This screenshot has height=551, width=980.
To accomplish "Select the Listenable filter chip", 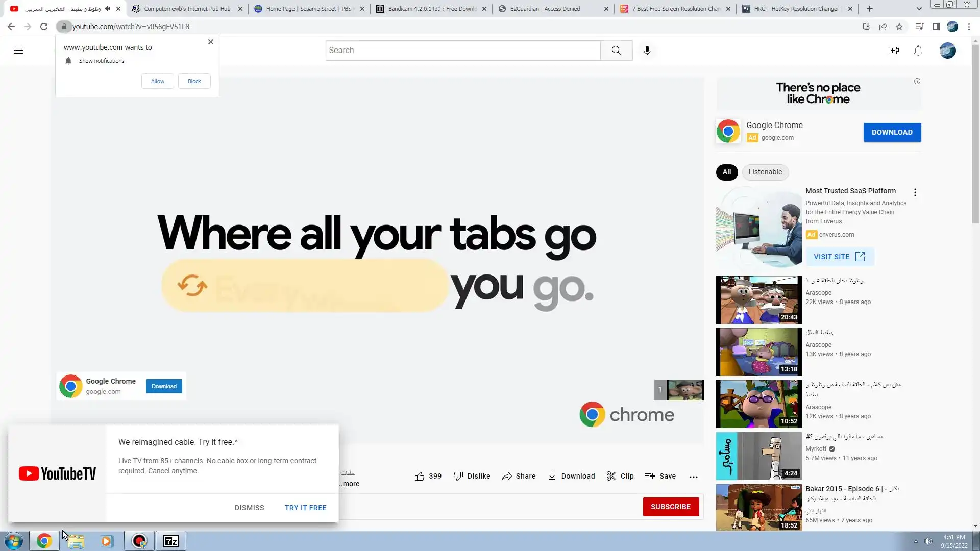I will tap(765, 172).
